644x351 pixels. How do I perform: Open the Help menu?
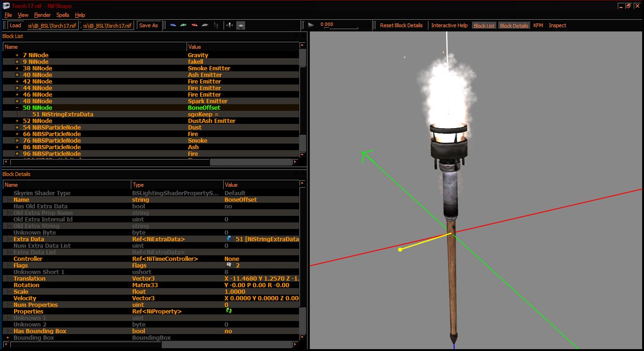pos(80,15)
